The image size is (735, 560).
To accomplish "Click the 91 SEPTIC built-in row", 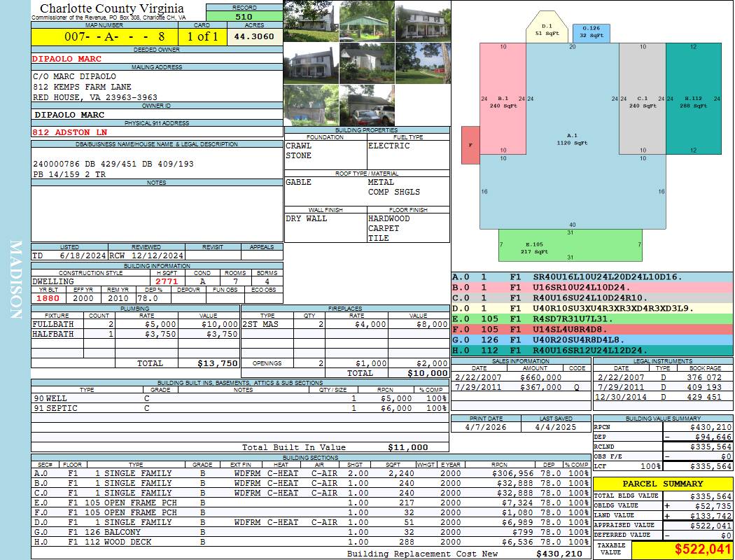I will [240, 408].
